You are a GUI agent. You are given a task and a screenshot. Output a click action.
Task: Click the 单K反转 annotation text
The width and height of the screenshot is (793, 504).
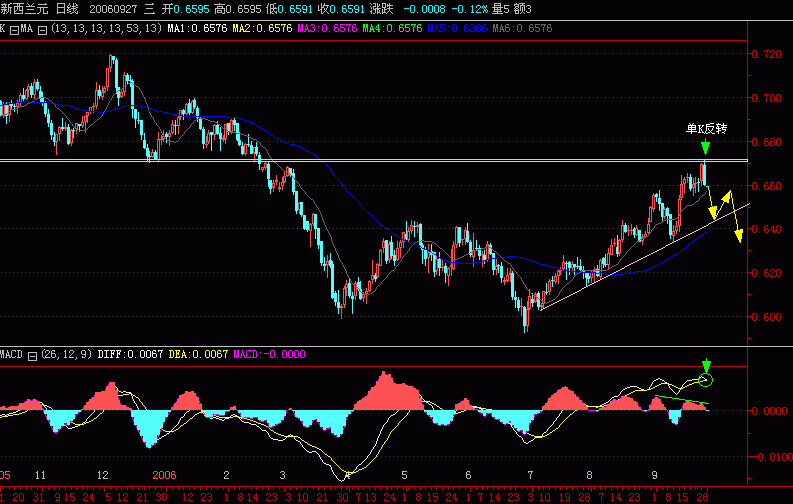coord(707,129)
